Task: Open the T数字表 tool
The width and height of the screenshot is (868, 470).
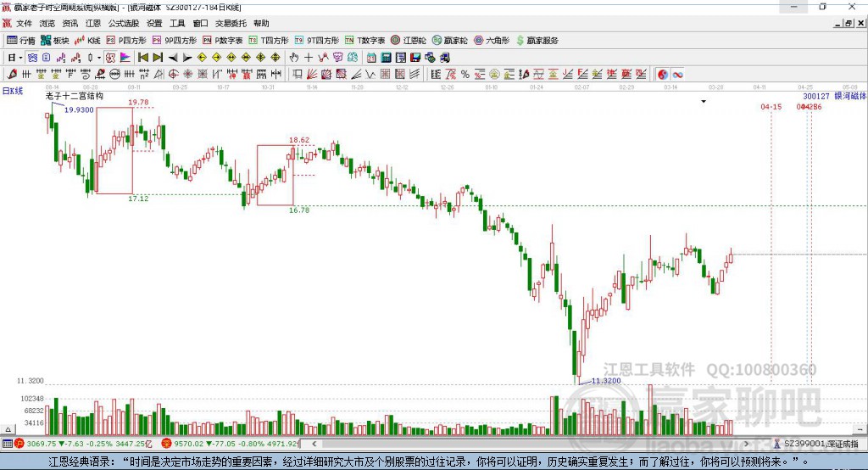Action: point(364,41)
